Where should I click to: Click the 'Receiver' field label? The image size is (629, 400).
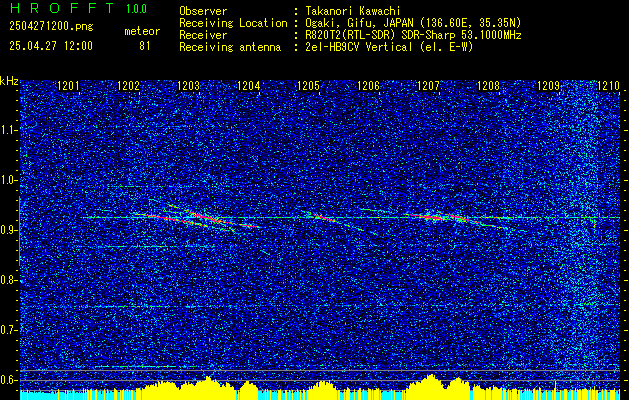coord(203,35)
